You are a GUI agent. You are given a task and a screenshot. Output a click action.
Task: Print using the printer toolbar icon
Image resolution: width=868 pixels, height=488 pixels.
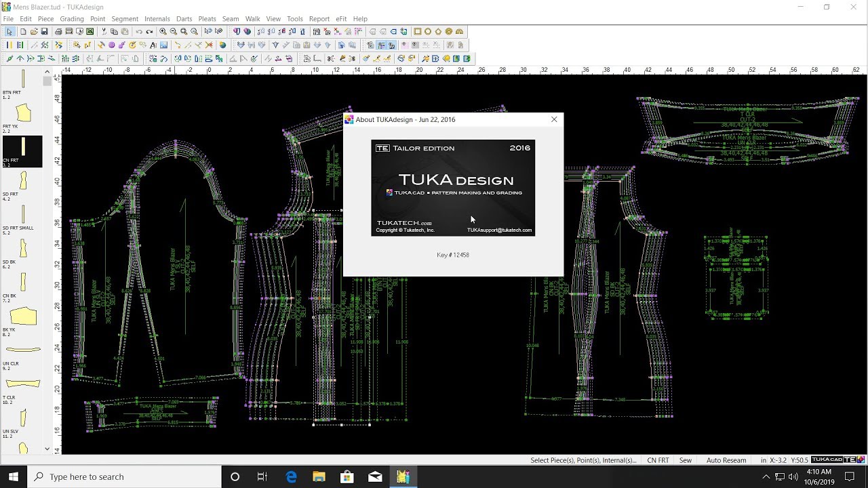(x=58, y=31)
